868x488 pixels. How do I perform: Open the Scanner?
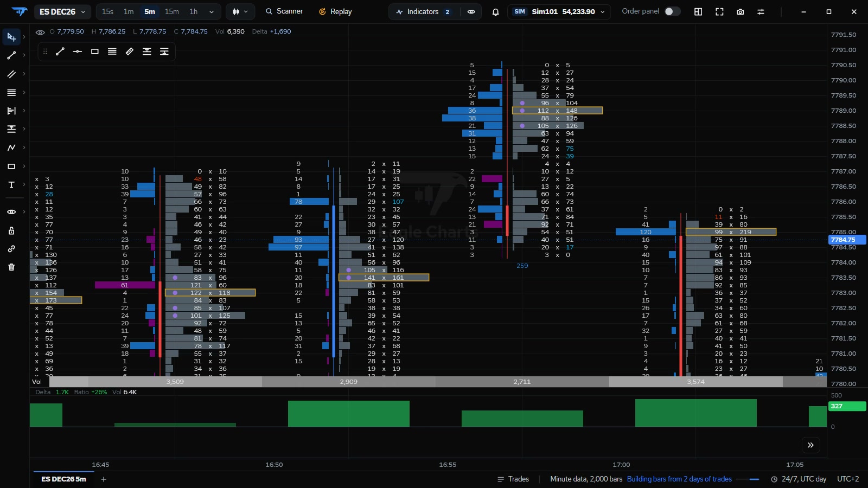pos(284,11)
